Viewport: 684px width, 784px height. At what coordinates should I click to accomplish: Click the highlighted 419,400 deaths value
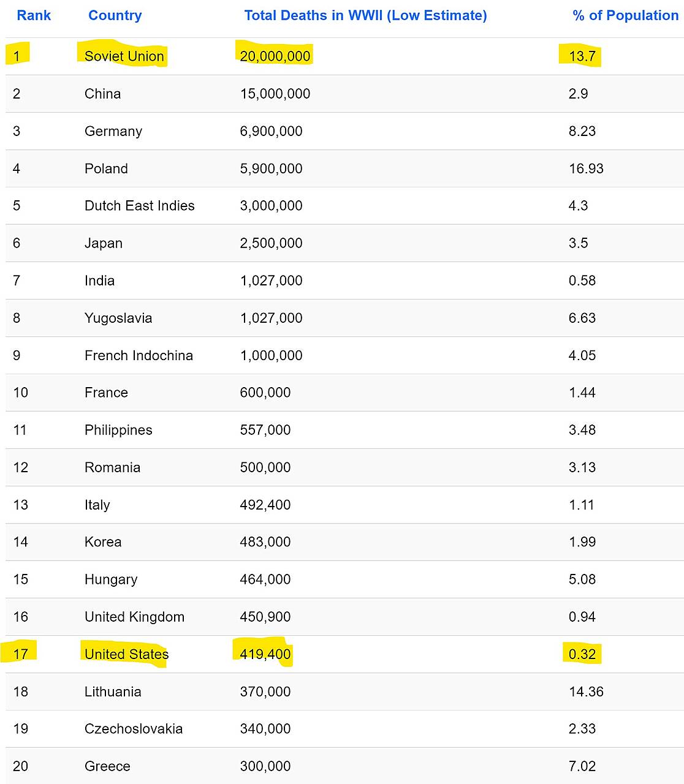(x=265, y=654)
